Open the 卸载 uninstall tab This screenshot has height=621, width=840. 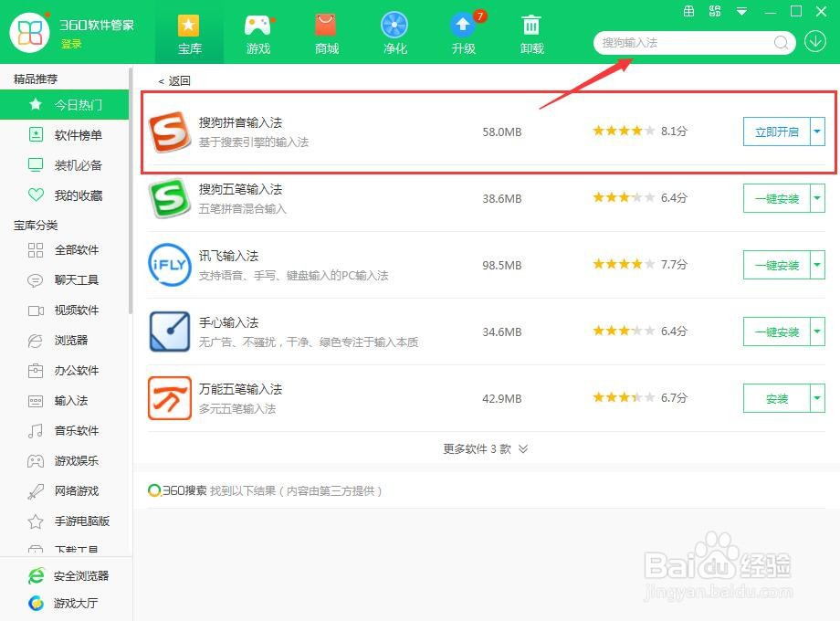click(x=532, y=35)
